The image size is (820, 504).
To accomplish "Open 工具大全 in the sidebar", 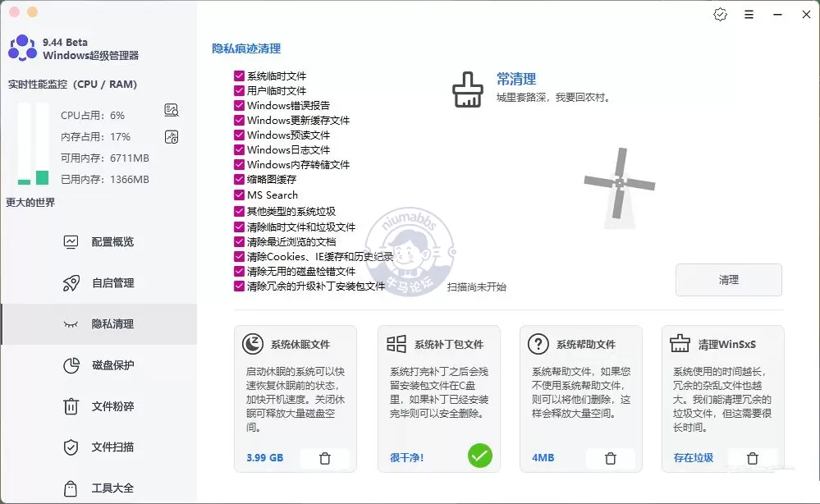I will pyautogui.click(x=99, y=488).
